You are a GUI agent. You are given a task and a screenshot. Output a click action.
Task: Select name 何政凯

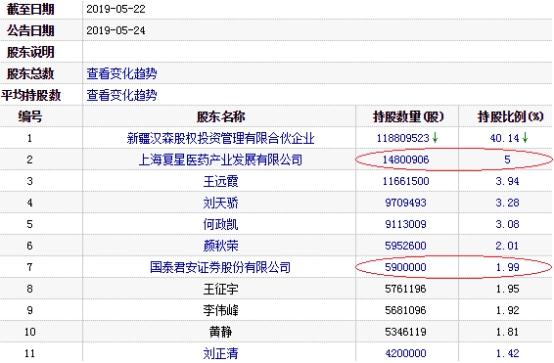[220, 224]
